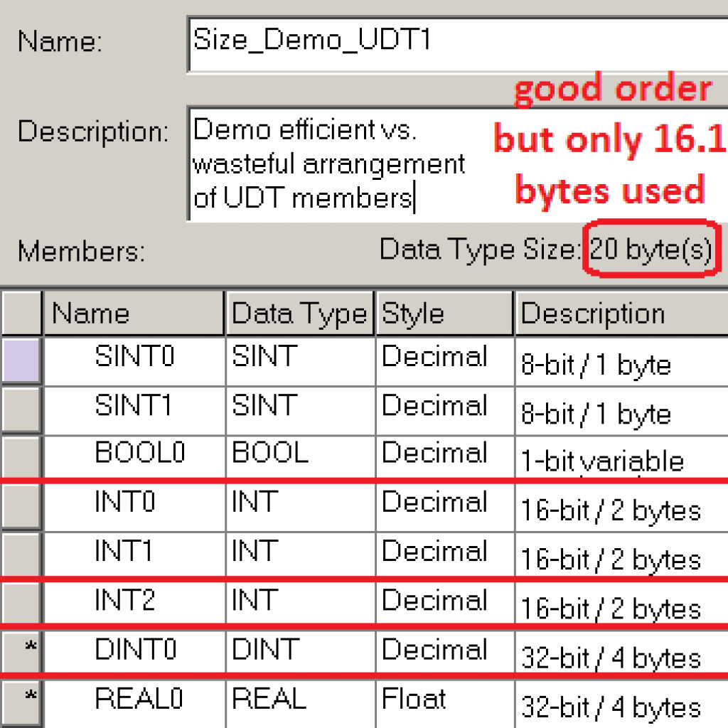
Task: Click the Name column header in members table
Action: tap(134, 313)
